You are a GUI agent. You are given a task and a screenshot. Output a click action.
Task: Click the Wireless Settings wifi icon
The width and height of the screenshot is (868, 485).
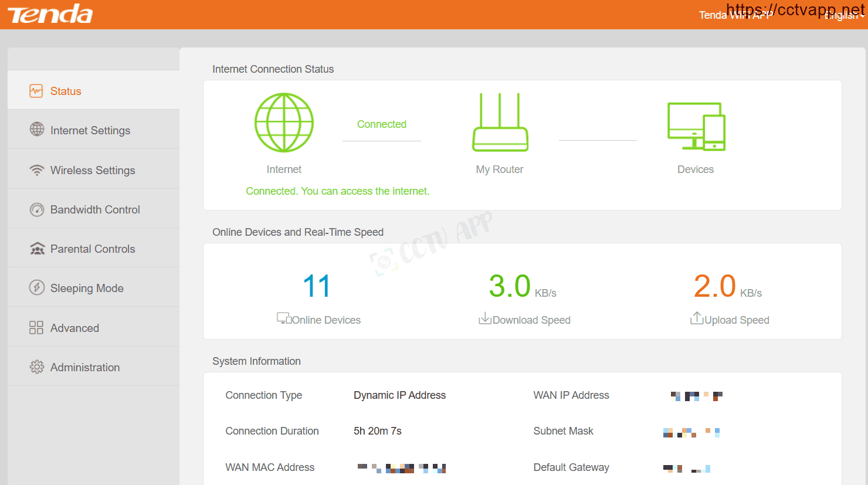click(37, 170)
